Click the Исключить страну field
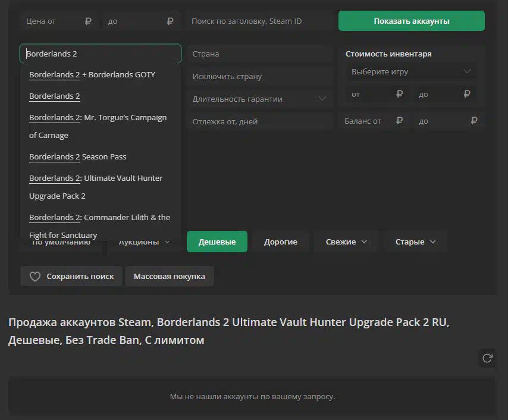This screenshot has width=508, height=420. point(260,77)
